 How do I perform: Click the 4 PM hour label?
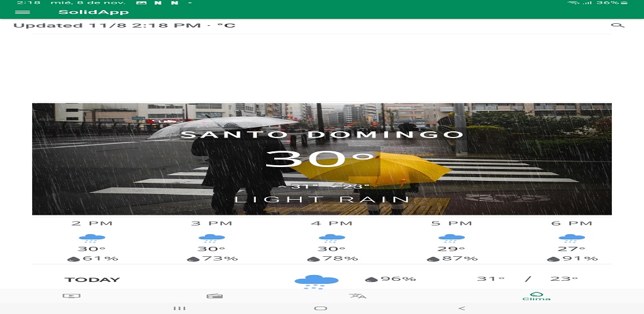click(332, 224)
